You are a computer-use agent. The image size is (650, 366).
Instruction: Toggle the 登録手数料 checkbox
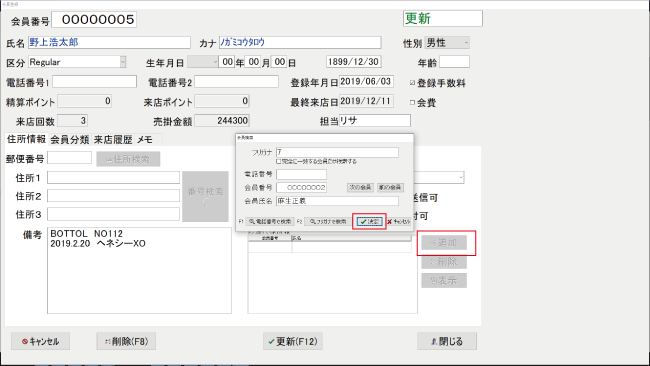(x=412, y=83)
